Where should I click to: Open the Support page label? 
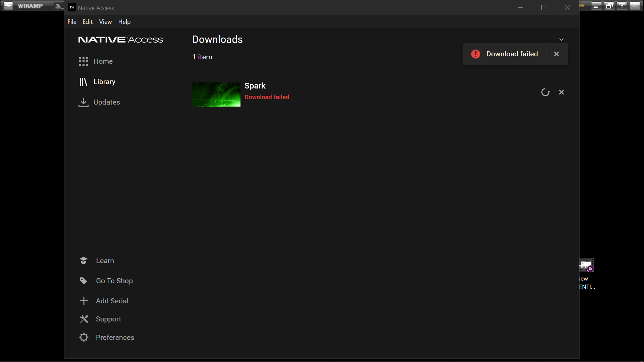pos(108,319)
